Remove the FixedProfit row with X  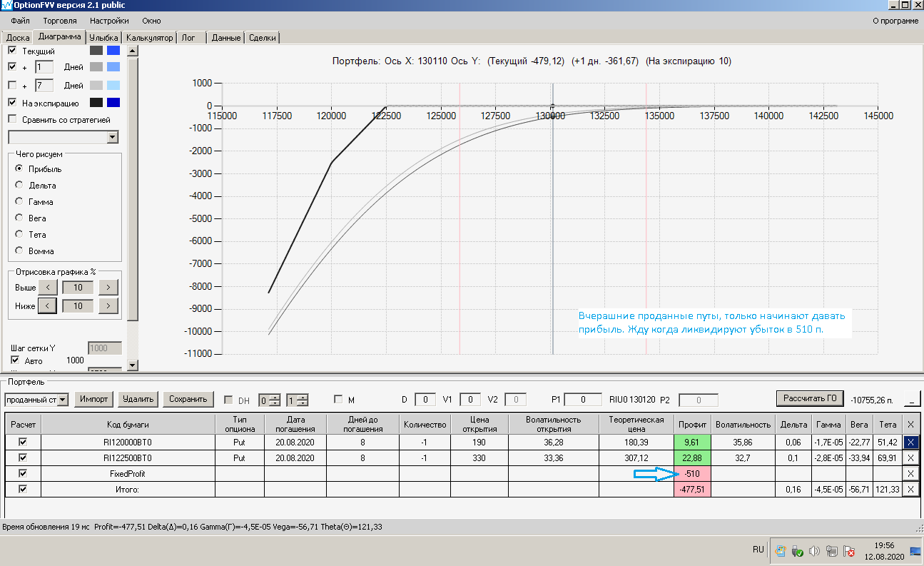tap(911, 473)
